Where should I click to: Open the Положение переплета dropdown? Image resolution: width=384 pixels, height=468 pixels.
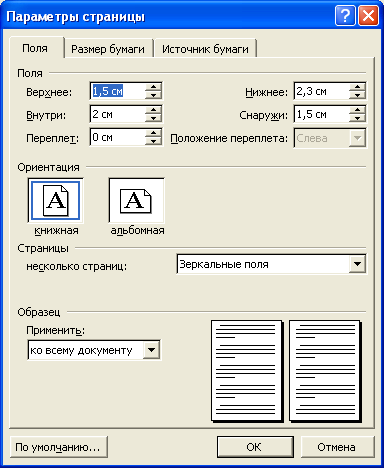pos(357,138)
